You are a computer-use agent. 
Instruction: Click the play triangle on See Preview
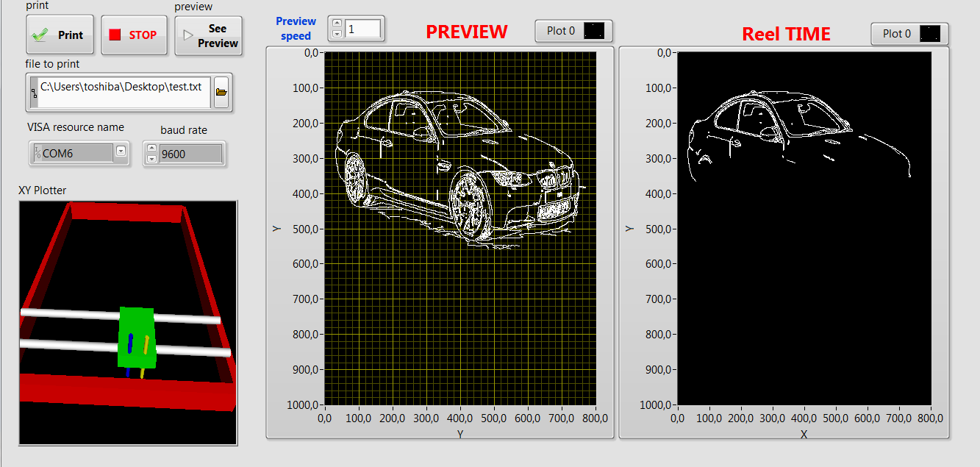[189, 35]
